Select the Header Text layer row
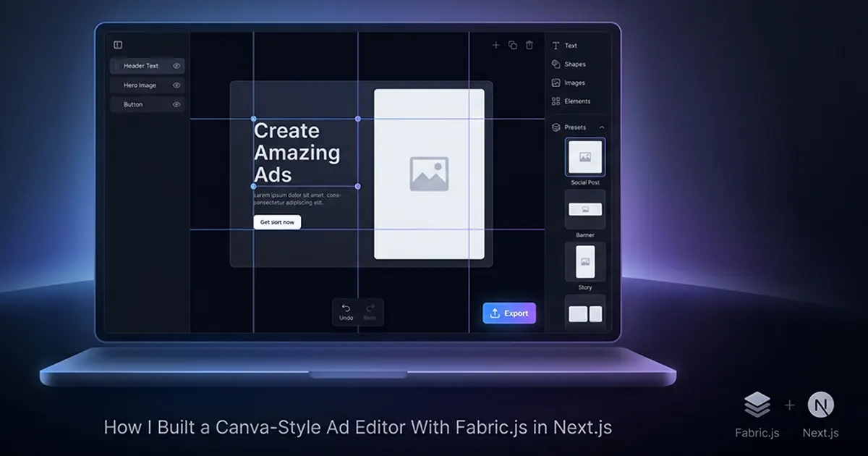The image size is (868, 456). [x=147, y=66]
